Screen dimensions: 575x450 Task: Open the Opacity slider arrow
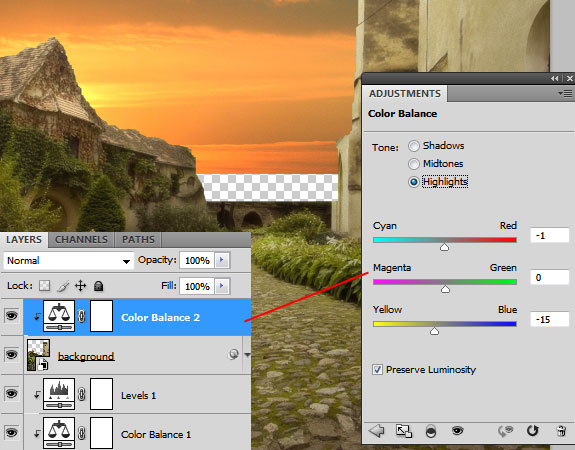pyautogui.click(x=222, y=260)
